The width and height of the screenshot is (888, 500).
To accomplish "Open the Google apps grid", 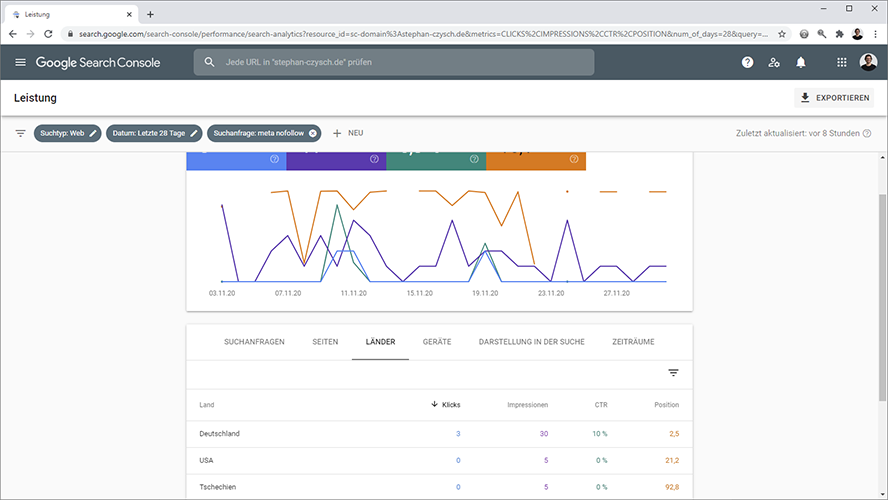I will (x=842, y=62).
